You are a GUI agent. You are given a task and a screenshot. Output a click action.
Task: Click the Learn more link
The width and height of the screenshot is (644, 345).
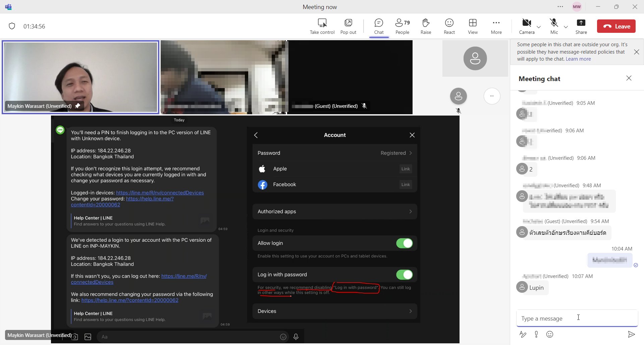(x=578, y=59)
